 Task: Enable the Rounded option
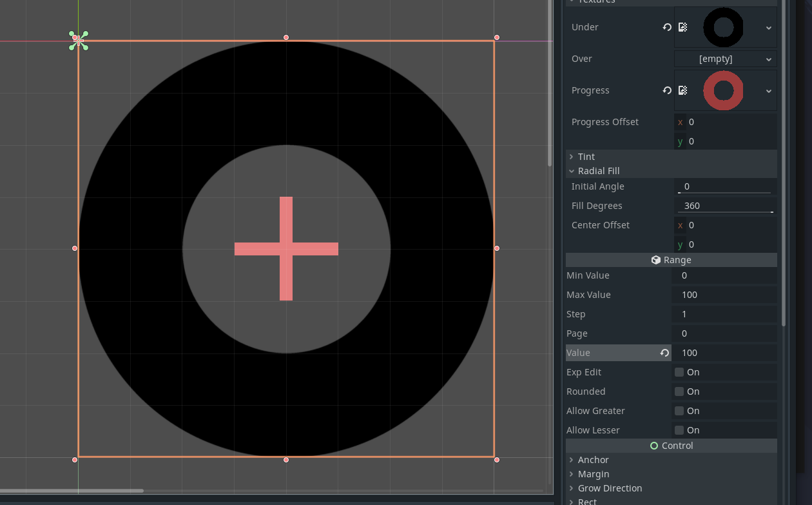679,391
